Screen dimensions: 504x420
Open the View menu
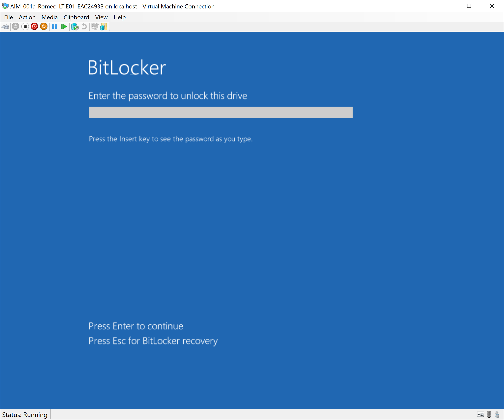click(x=101, y=17)
